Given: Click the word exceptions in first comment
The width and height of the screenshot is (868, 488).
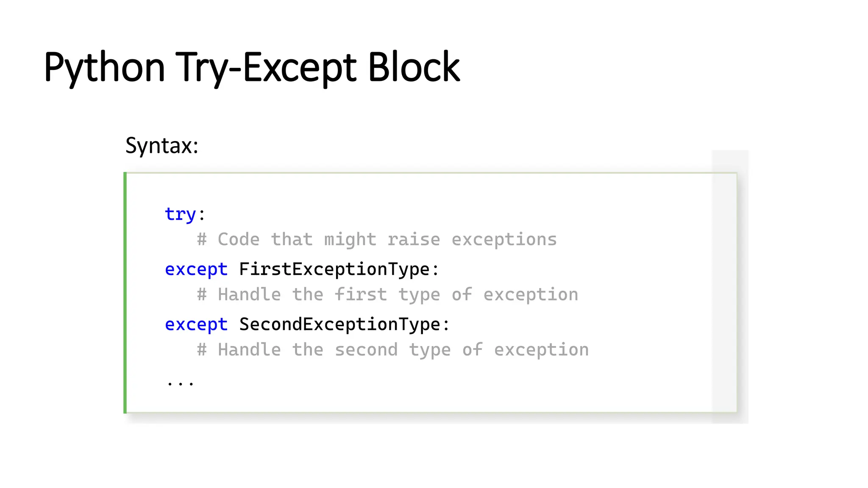Looking at the screenshot, I should pyautogui.click(x=504, y=240).
